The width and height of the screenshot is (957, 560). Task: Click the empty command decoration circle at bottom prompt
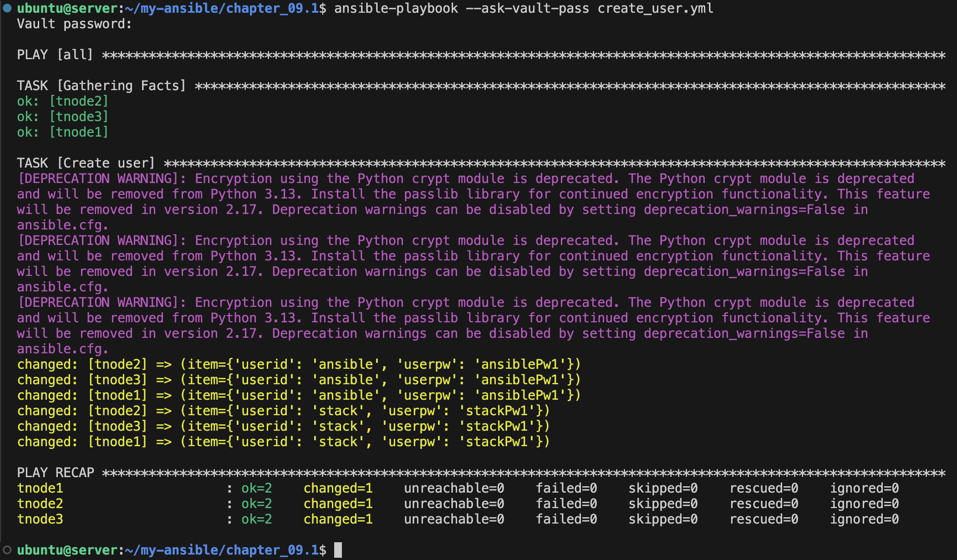(7, 550)
